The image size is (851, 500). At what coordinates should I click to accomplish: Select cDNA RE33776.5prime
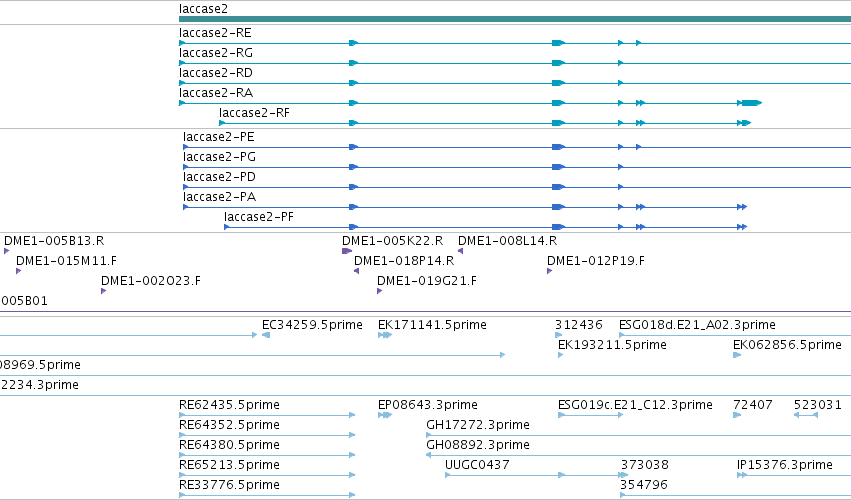230,485
